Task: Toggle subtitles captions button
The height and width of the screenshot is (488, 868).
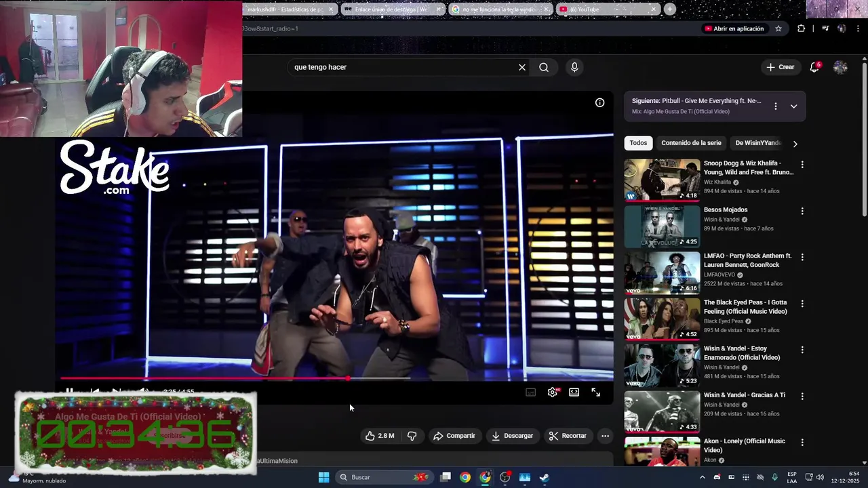Action: (x=531, y=392)
